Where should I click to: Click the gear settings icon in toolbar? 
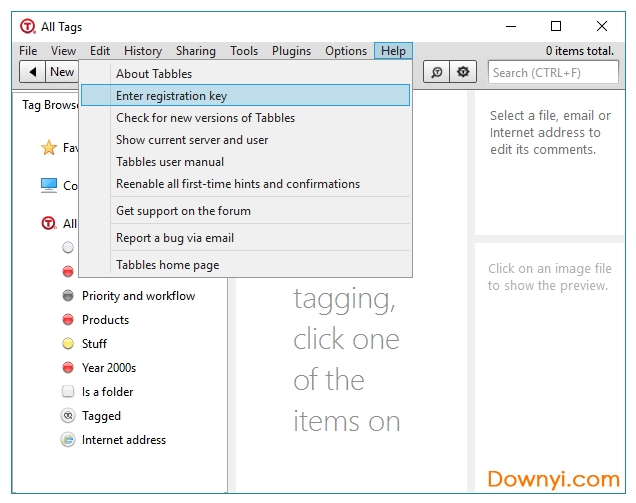463,72
